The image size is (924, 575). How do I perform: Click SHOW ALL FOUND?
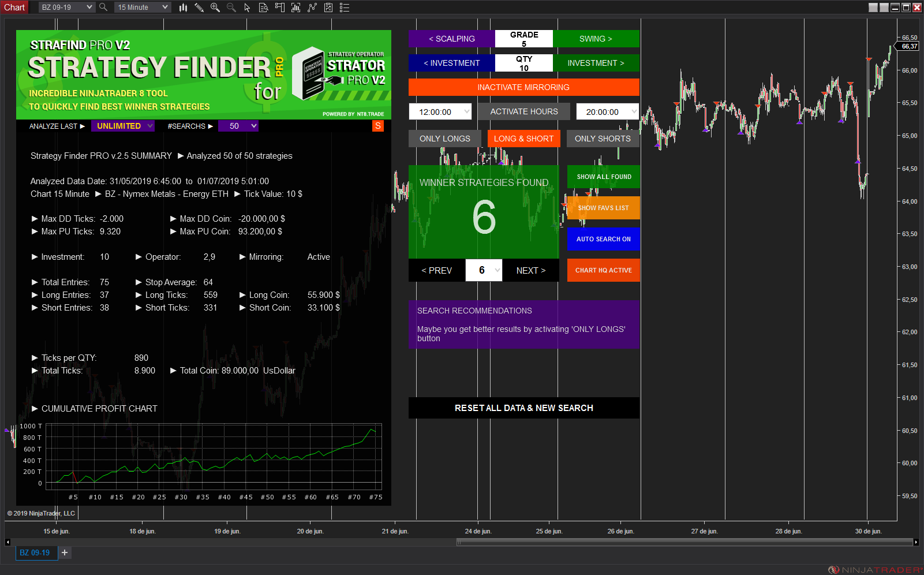coord(604,177)
